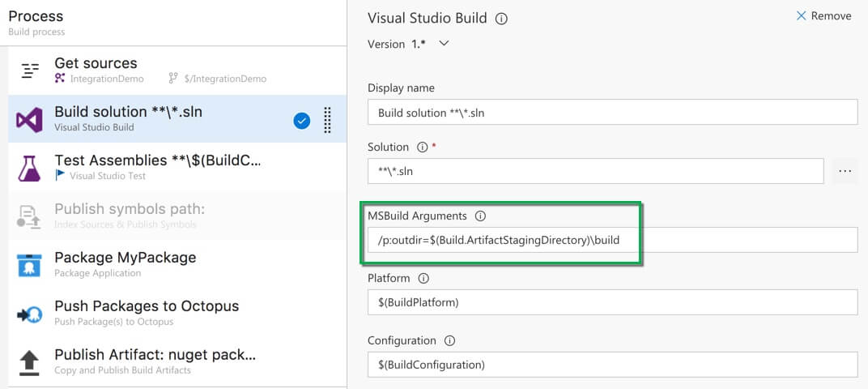Click the branch icon next to $/IntegrationDemo
This screenshot has height=389, width=868.
pyautogui.click(x=173, y=79)
